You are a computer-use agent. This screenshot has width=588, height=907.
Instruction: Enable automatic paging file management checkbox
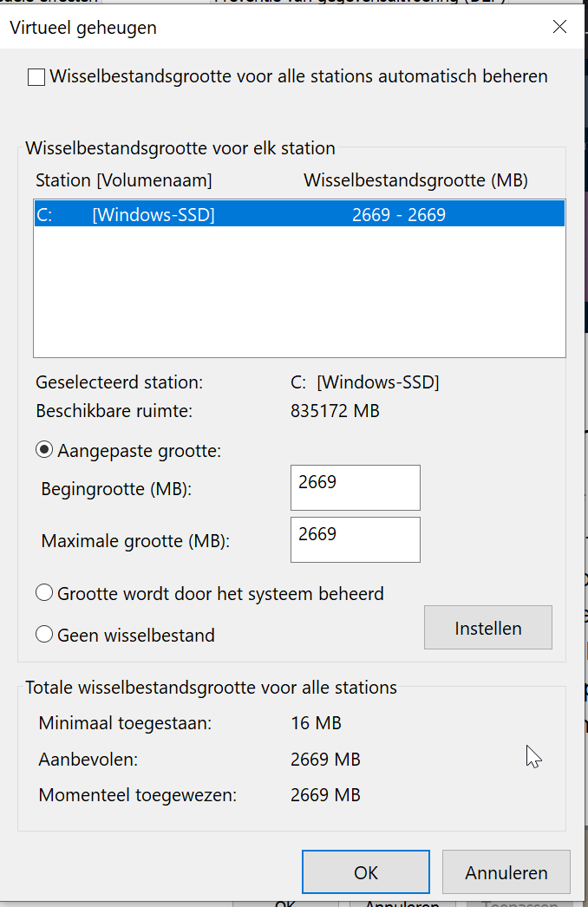click(x=36, y=78)
